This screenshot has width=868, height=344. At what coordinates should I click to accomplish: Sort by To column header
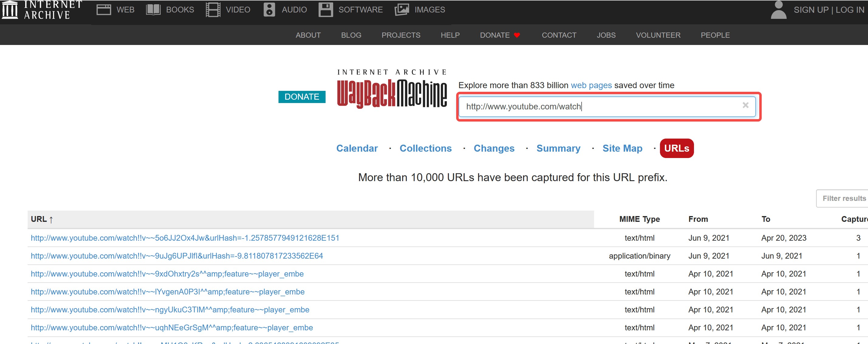[x=766, y=219]
